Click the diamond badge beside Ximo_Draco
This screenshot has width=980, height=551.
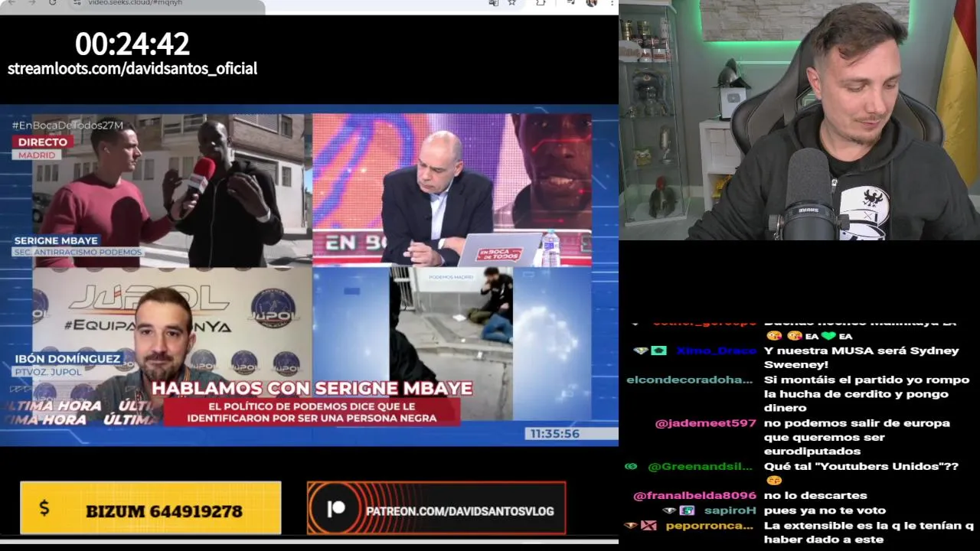pyautogui.click(x=641, y=350)
